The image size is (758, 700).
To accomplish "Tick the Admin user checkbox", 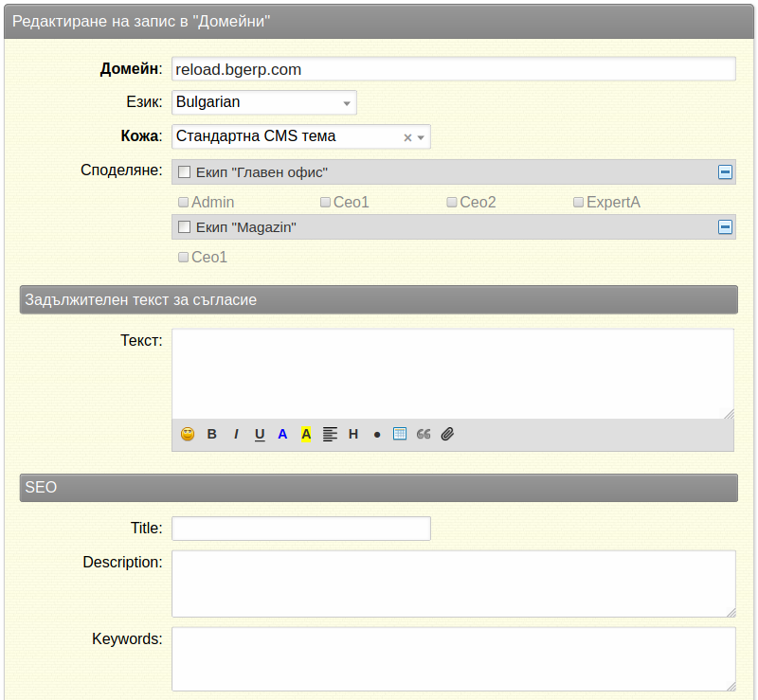I will click(x=183, y=202).
